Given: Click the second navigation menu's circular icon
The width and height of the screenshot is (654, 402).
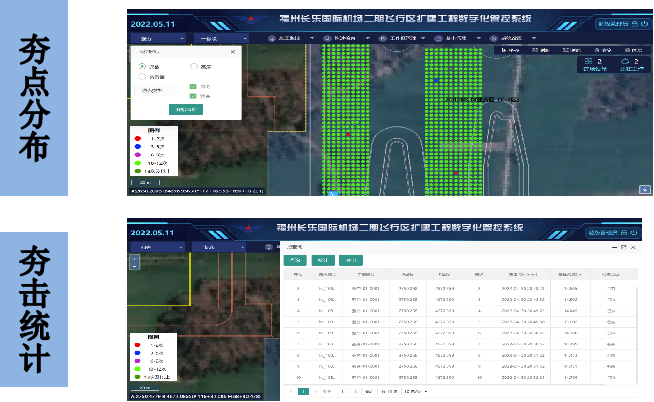Looking at the screenshot, I should point(332,38).
